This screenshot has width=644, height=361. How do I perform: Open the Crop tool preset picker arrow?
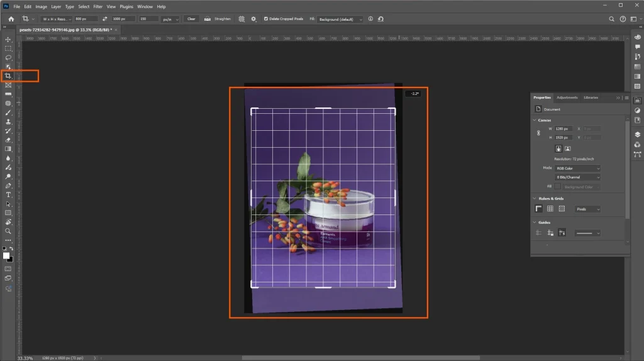point(33,19)
